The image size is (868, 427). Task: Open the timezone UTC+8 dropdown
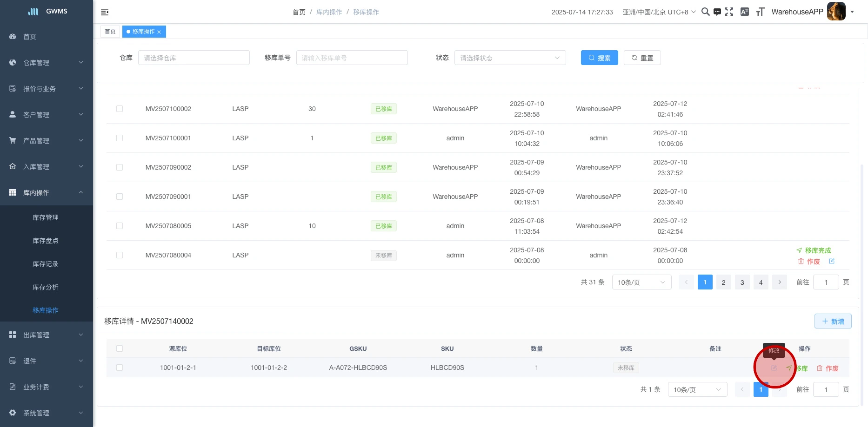click(x=659, y=12)
